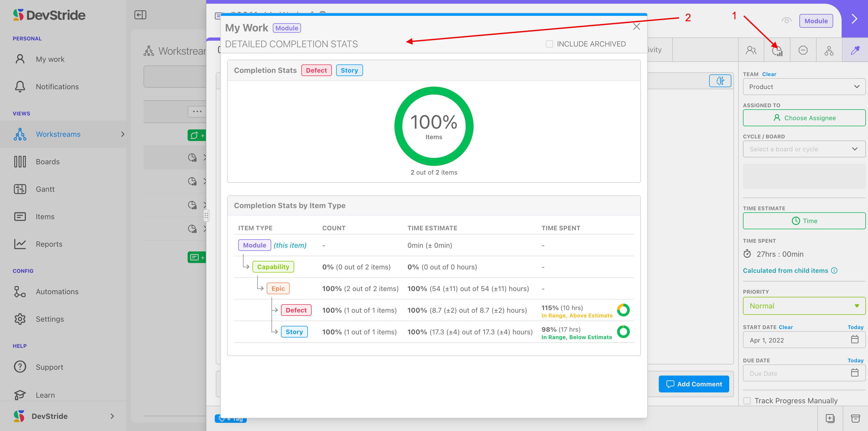868x431 pixels.
Task: Click the archive box icon
Action: click(855, 419)
